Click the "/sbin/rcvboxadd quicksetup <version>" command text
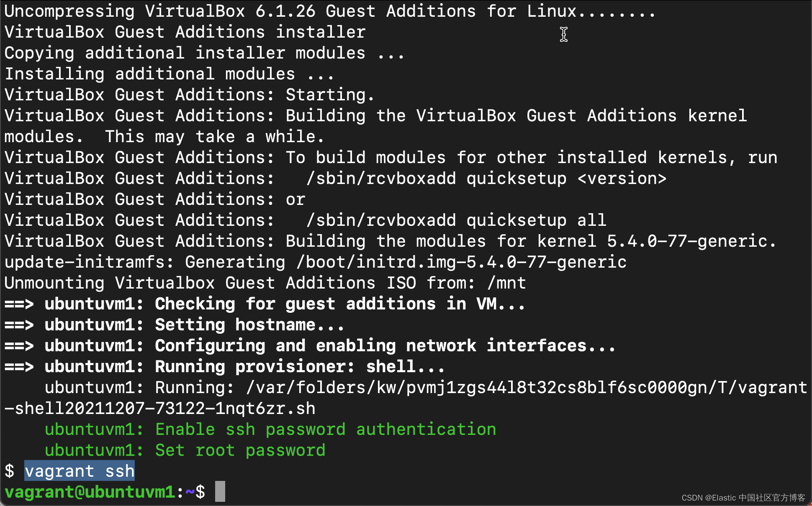Screen dimensions: 812x506 (486, 179)
